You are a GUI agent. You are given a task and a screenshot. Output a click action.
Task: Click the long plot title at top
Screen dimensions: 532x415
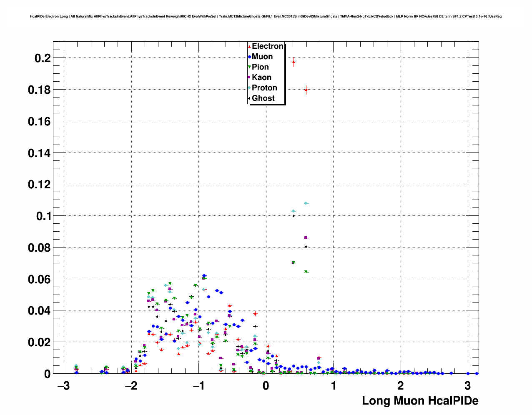(266, 17)
